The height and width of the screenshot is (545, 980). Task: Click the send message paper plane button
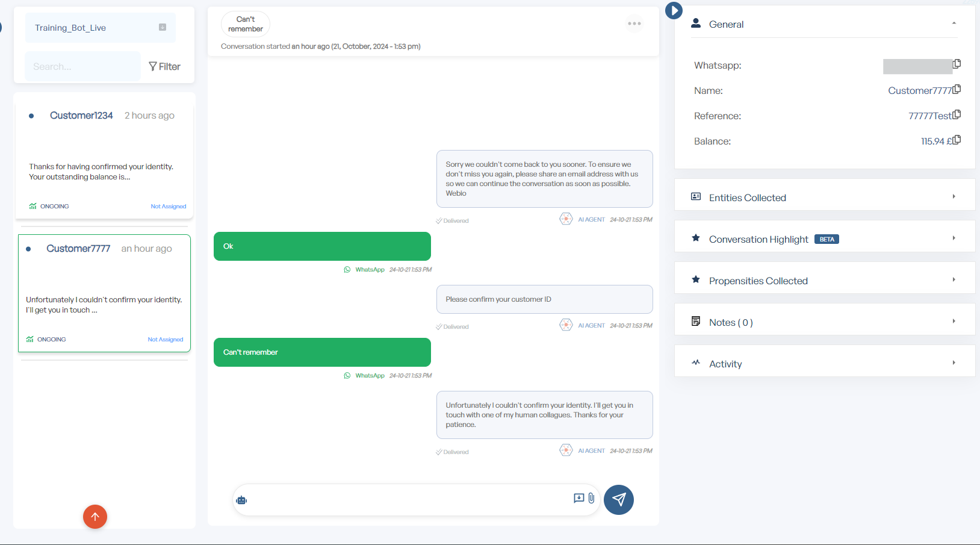(x=619, y=500)
